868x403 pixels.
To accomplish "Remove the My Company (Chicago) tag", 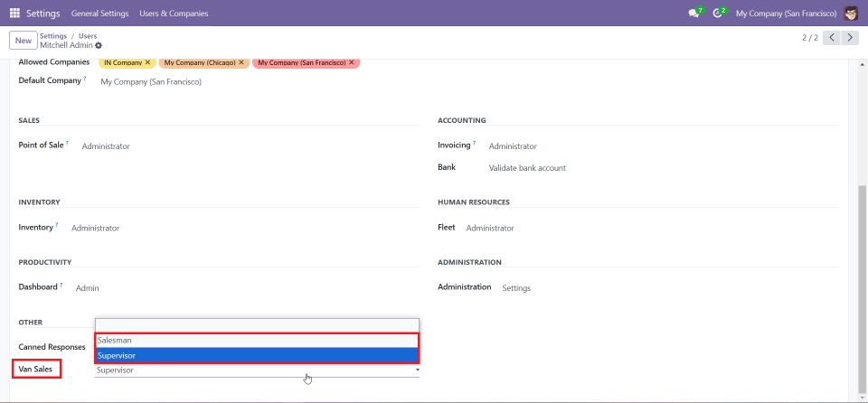I will click(241, 62).
